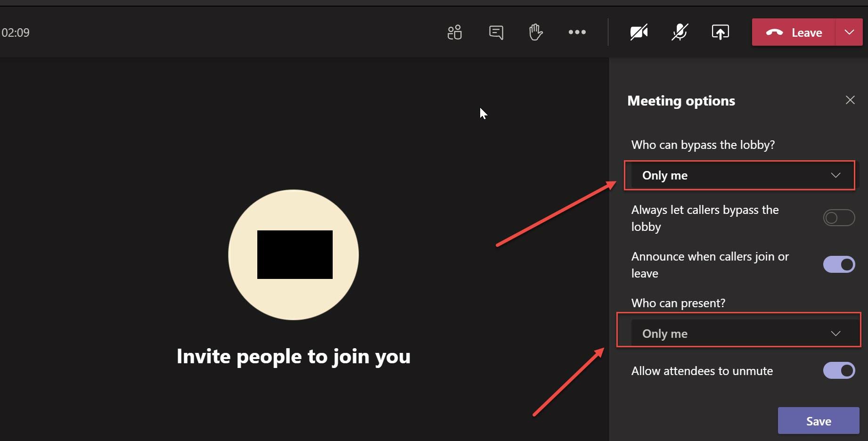Open the Who can present dropdown

tap(745, 333)
